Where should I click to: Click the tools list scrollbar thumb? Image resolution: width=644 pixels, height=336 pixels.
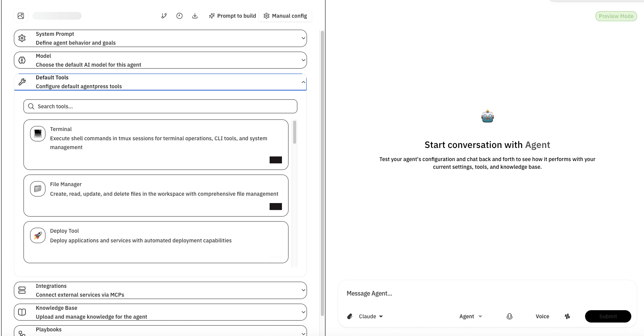click(295, 132)
